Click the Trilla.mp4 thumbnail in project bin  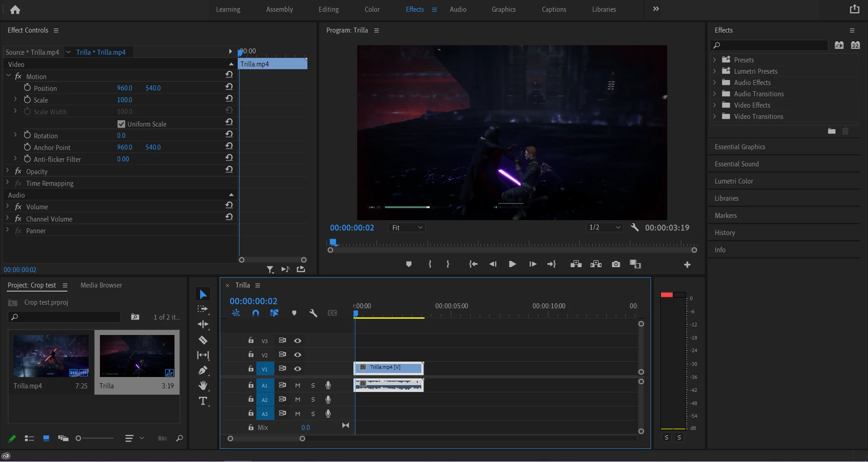click(51, 356)
